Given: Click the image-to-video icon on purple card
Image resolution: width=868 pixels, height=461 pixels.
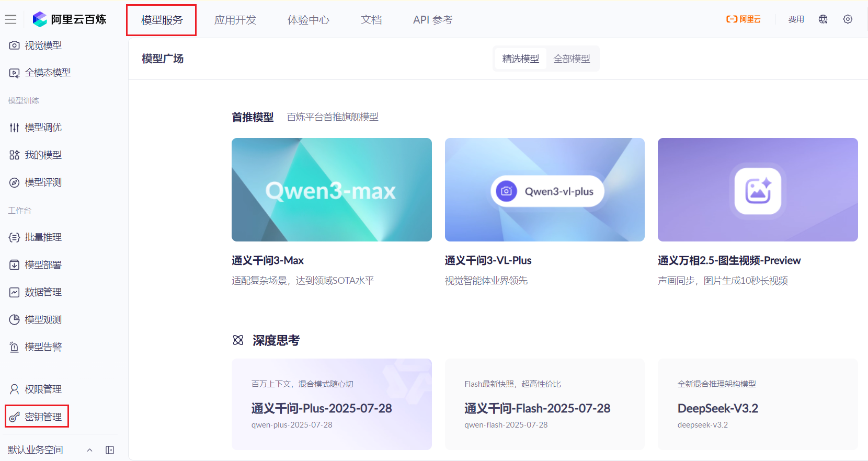Looking at the screenshot, I should coord(758,190).
